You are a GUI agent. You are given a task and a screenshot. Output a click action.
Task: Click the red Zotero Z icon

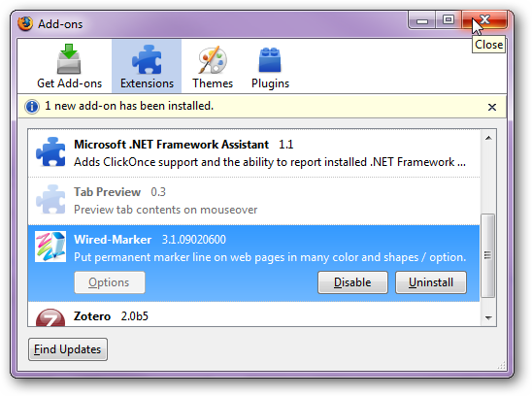pyautogui.click(x=50, y=317)
